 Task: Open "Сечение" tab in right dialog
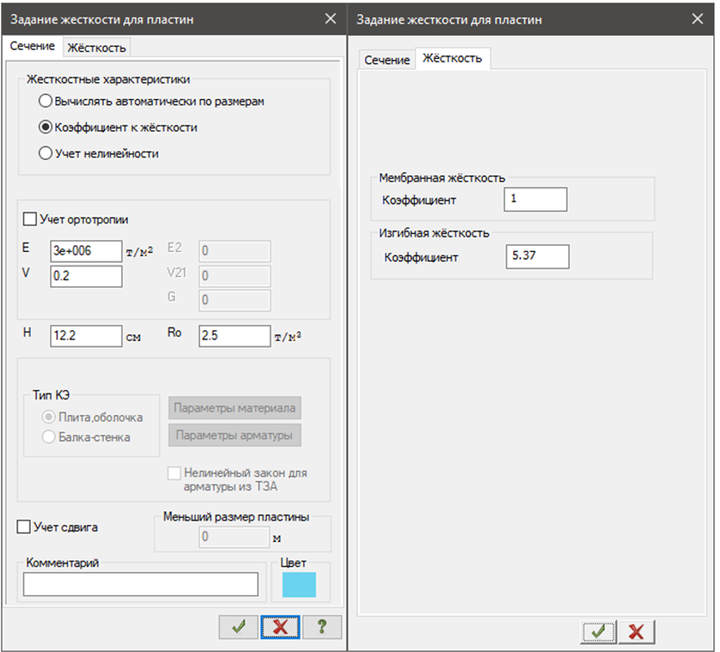coord(387,60)
